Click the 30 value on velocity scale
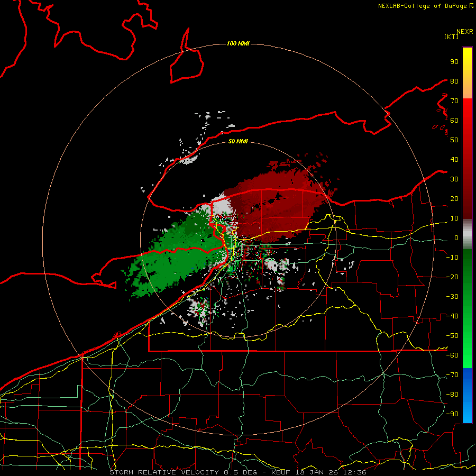 coord(454,179)
